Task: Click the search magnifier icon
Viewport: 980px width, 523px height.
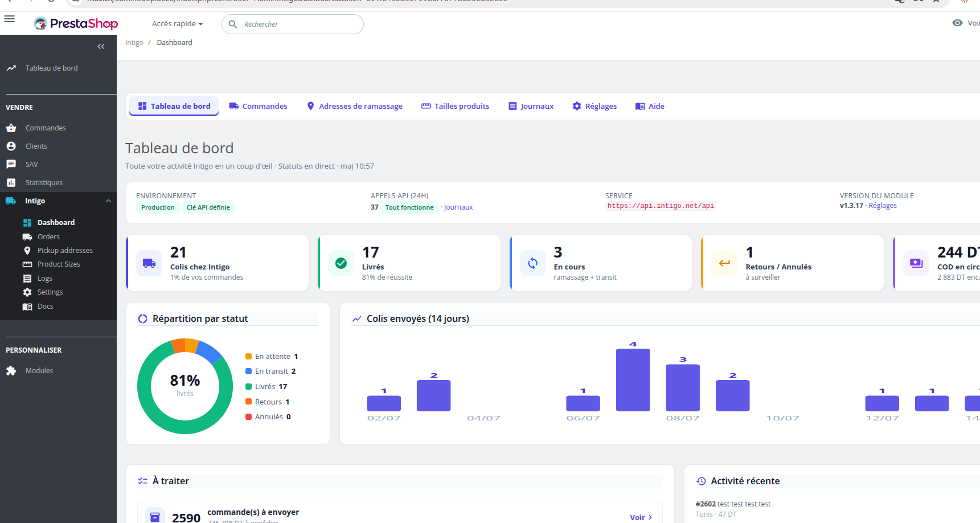Action: (232, 24)
